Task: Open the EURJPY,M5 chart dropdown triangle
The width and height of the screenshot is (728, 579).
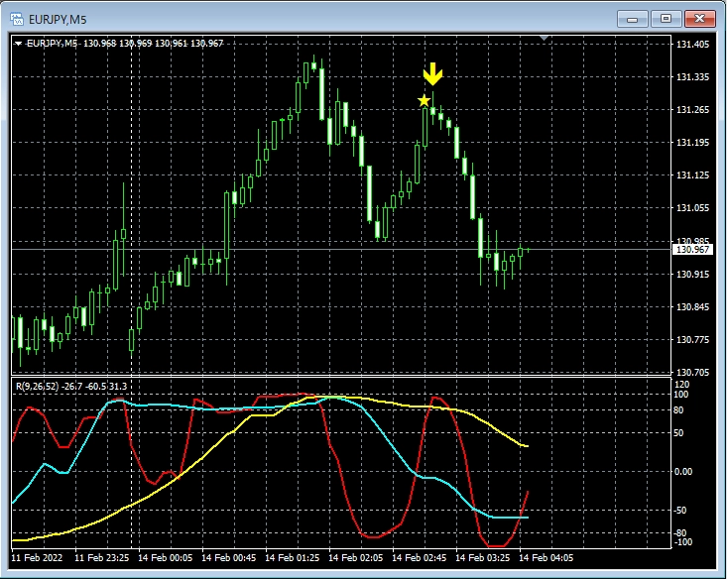Action: click(x=19, y=43)
